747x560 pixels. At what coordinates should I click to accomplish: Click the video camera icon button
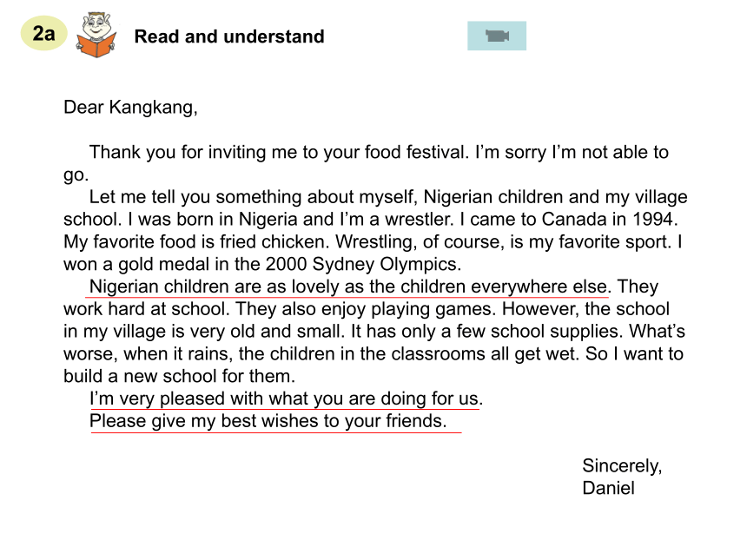click(x=497, y=36)
